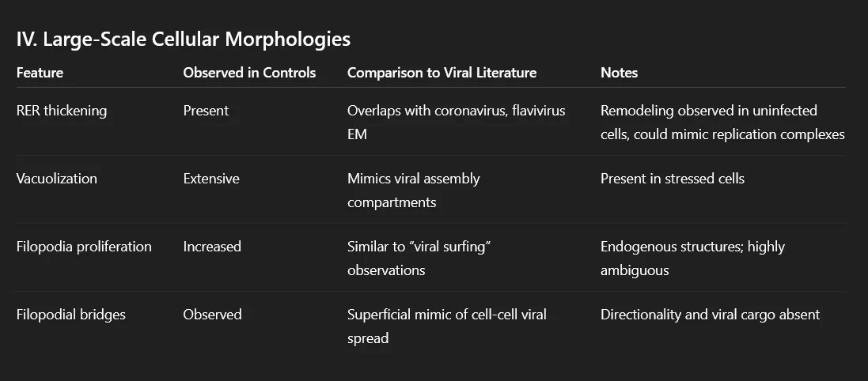The width and height of the screenshot is (868, 381).
Task: Select the 'RER thickening' feature cell
Action: (x=61, y=111)
